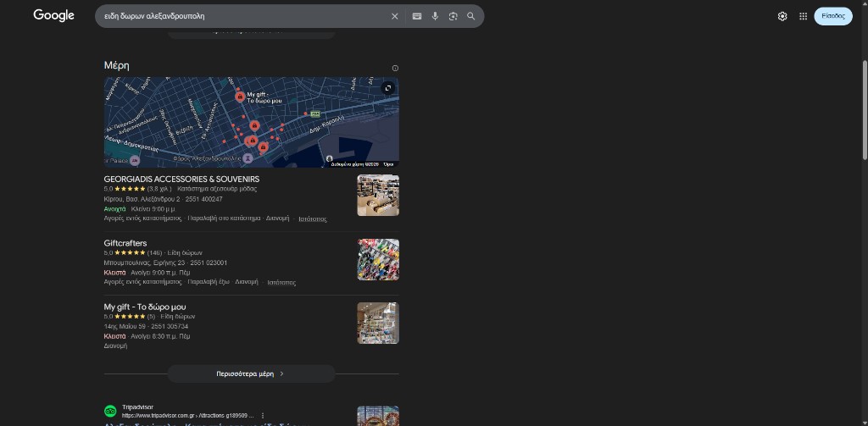Click the Ανοιχτά status for GEORGIADIS
The image size is (868, 426).
point(114,209)
